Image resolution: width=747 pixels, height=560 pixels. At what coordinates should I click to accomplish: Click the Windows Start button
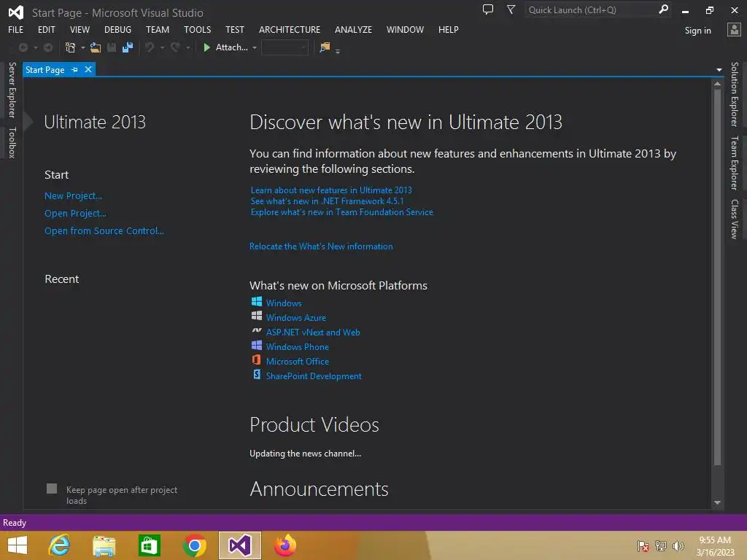coord(18,545)
